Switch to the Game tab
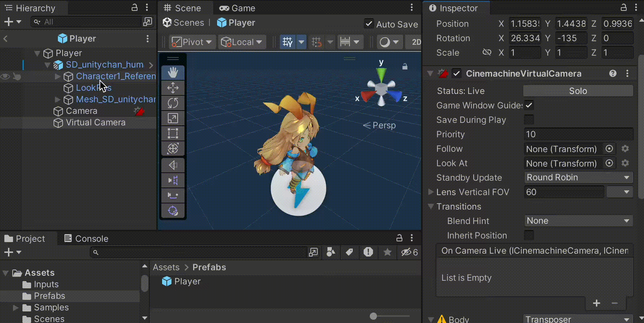This screenshot has height=323, width=644. click(x=237, y=8)
